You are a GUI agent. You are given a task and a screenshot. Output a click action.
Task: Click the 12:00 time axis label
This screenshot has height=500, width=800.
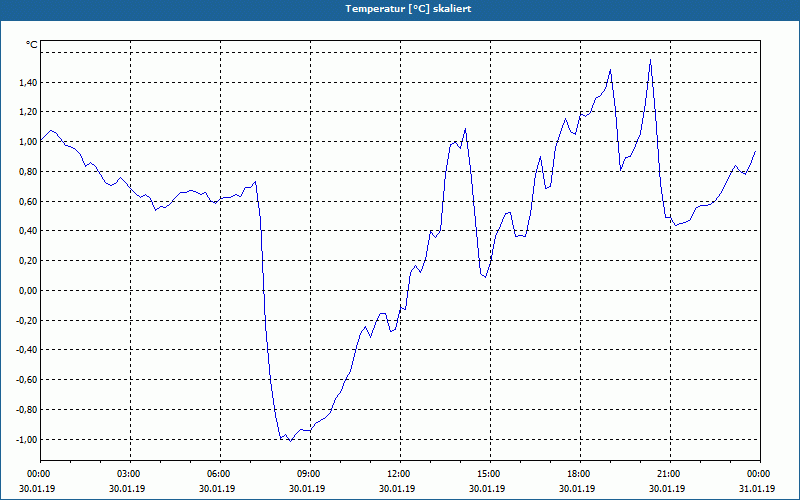(399, 474)
